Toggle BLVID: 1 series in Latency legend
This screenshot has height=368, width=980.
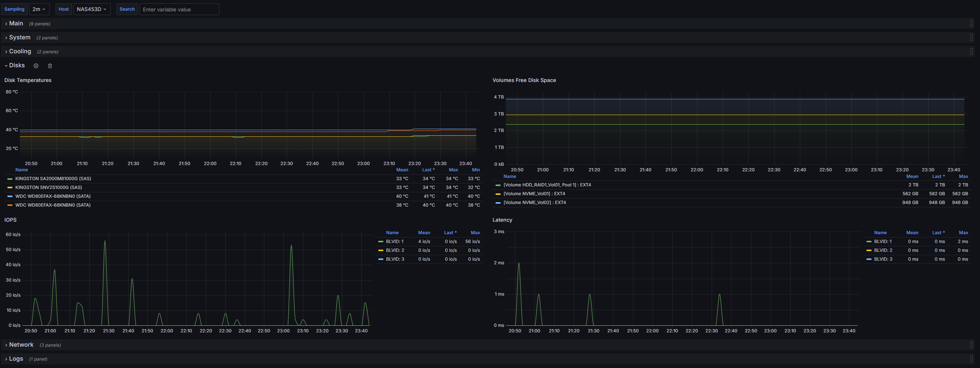(x=883, y=242)
